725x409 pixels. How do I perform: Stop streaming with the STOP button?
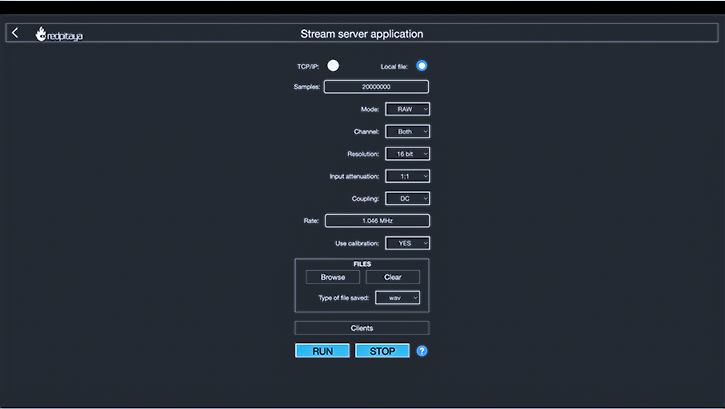(382, 351)
